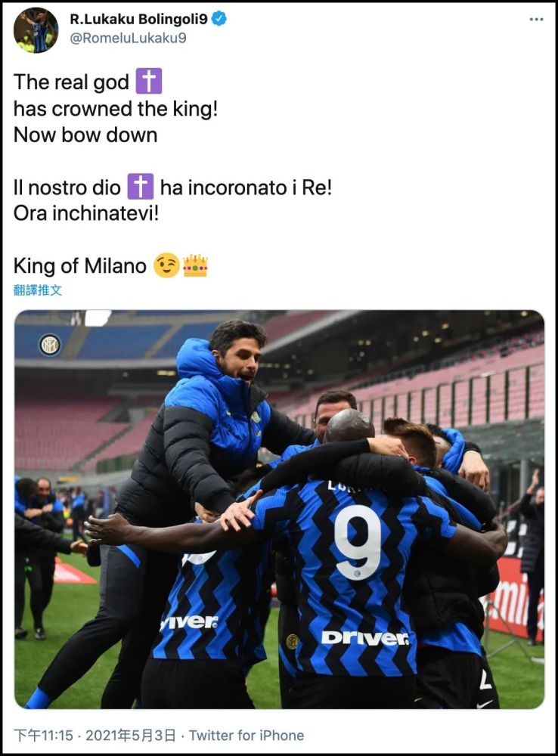Screen dimensions: 558x756
Task: Click the Inter logo watermark in photo
Action: click(x=50, y=345)
